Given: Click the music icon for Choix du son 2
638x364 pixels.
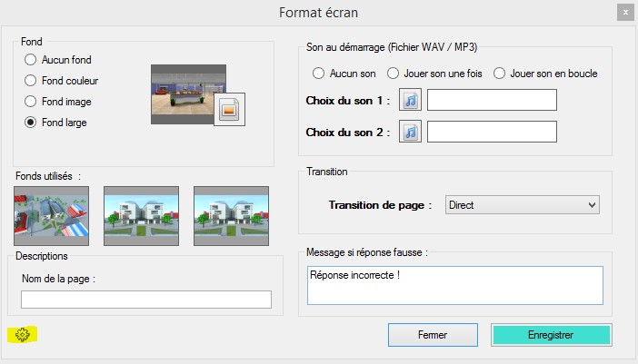Looking at the screenshot, I should (x=411, y=132).
